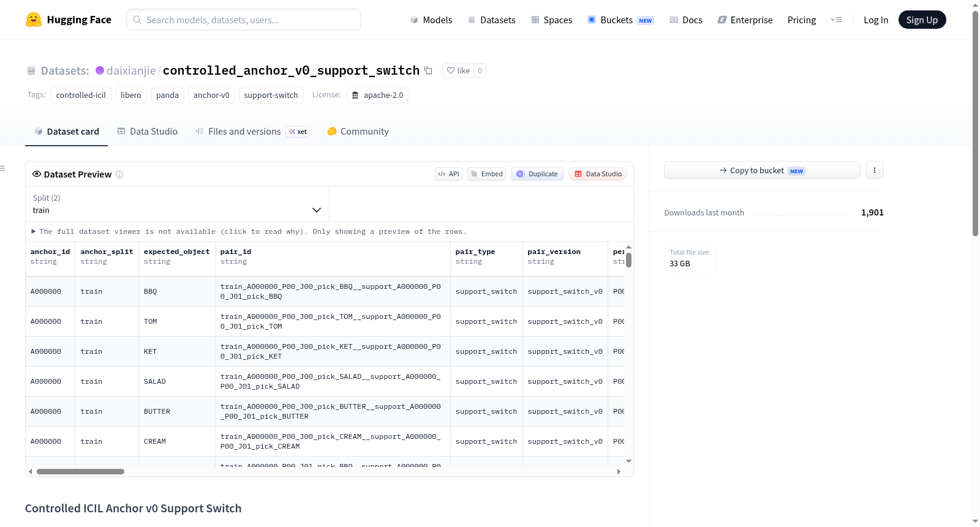980x527 pixels.
Task: Click the panda tag
Action: [x=167, y=95]
